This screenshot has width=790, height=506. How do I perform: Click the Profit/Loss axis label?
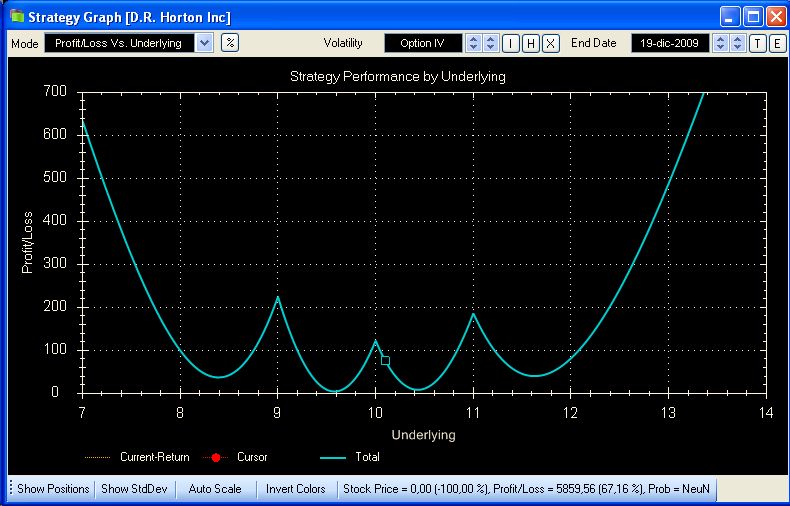click(x=27, y=242)
